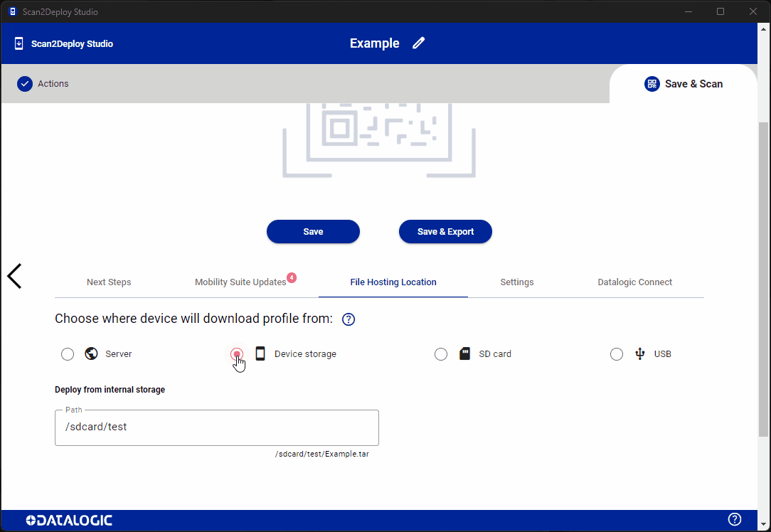771x532 pixels.
Task: Open help tooltip next to download profile heading
Action: pos(348,319)
